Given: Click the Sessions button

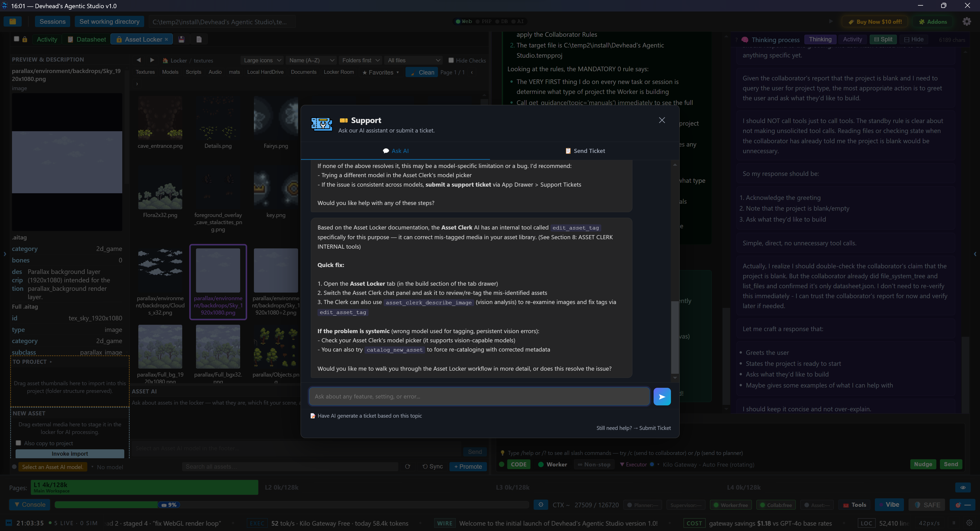Looking at the screenshot, I should 53,22.
